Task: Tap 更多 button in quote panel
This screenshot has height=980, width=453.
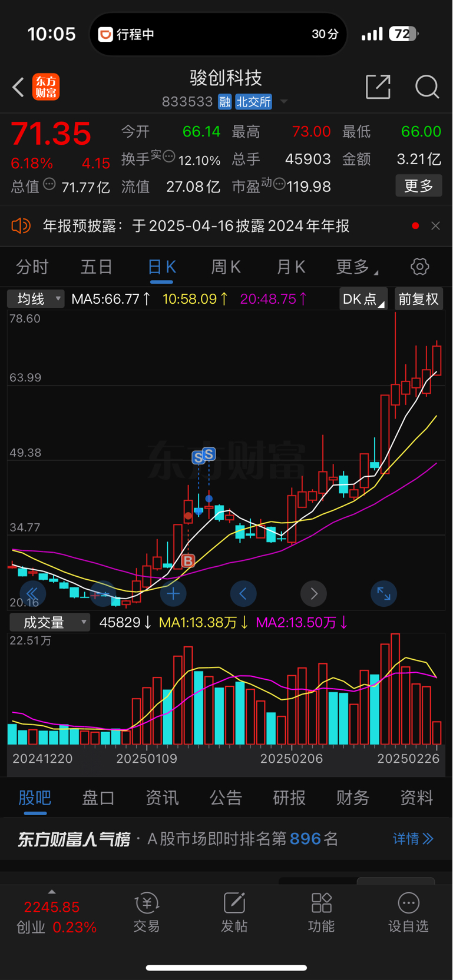Action: click(x=419, y=186)
